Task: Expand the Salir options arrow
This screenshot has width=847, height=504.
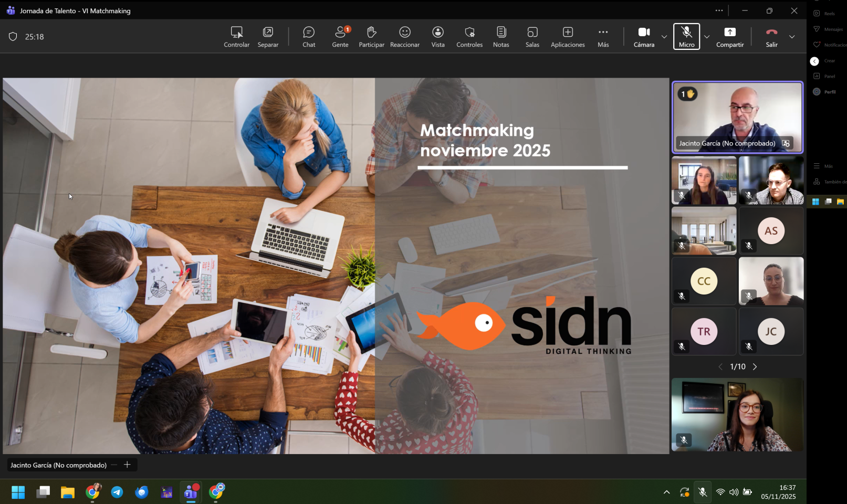Action: (792, 37)
